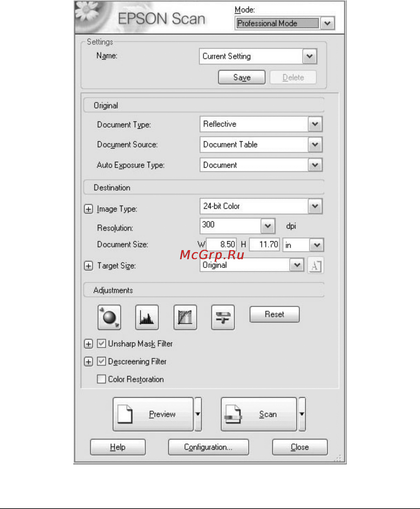The height and width of the screenshot is (509, 420).
Task: Open the Settings Name dropdown
Action: click(x=310, y=56)
